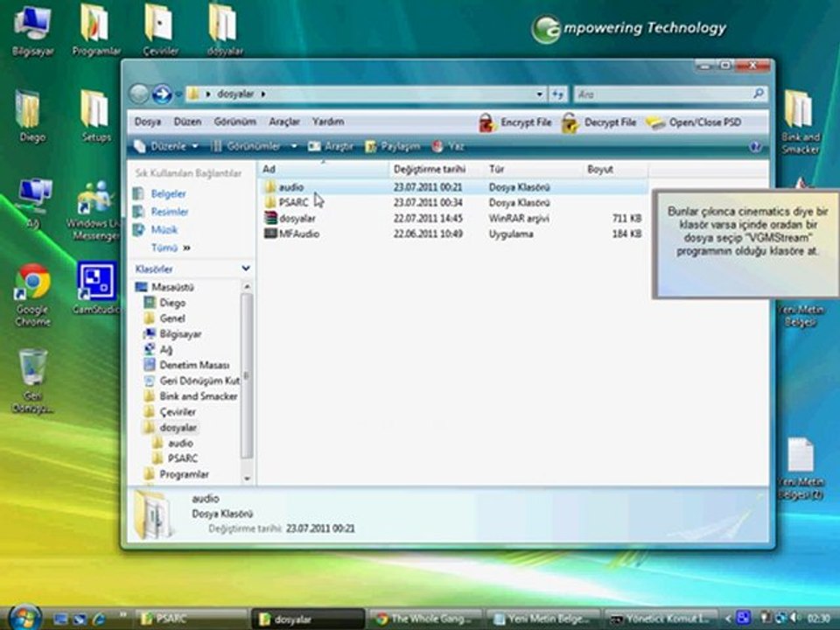Click the forward navigation arrow button
This screenshot has height=630, width=840.
[x=162, y=94]
